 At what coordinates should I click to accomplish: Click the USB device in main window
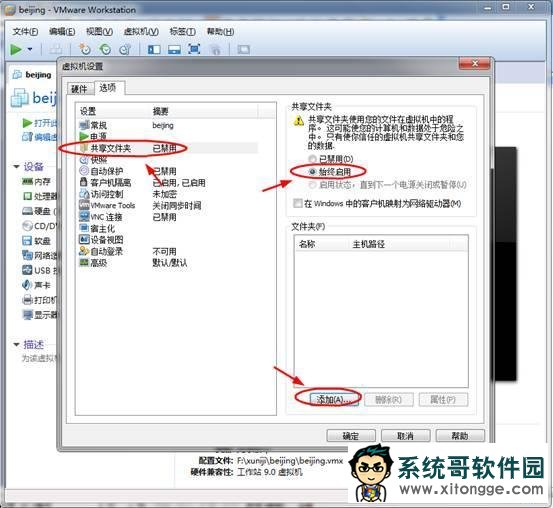tap(41, 270)
